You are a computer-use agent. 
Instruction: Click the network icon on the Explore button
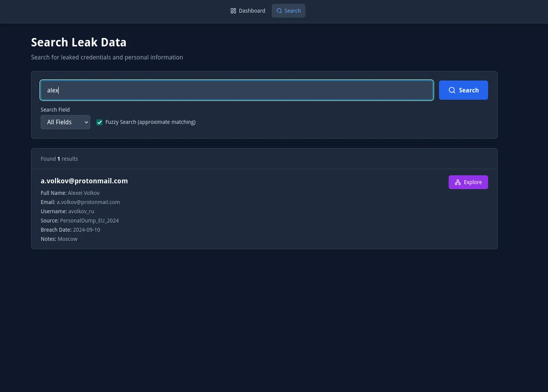point(458,182)
